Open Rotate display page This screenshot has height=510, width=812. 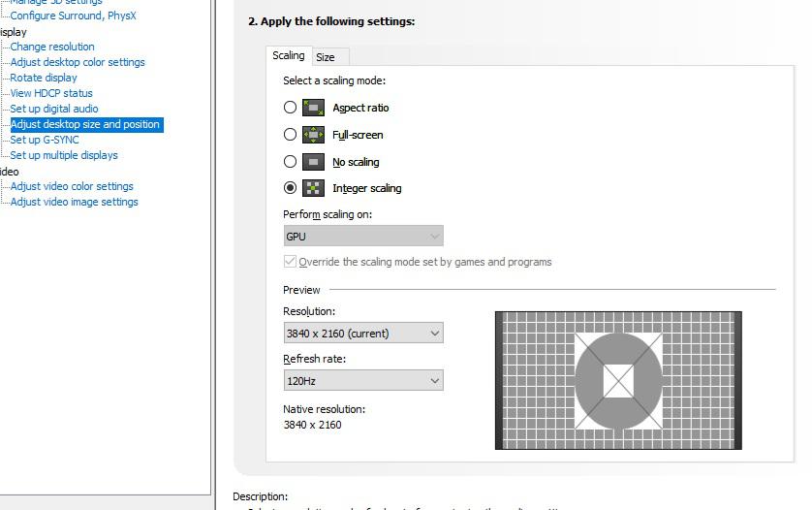(x=44, y=78)
